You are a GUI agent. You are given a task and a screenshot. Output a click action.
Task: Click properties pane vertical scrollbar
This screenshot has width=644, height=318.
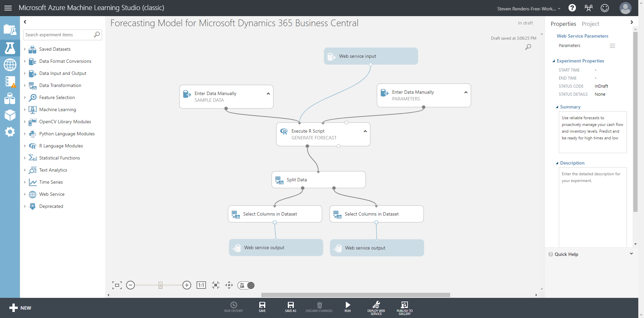coord(635,122)
